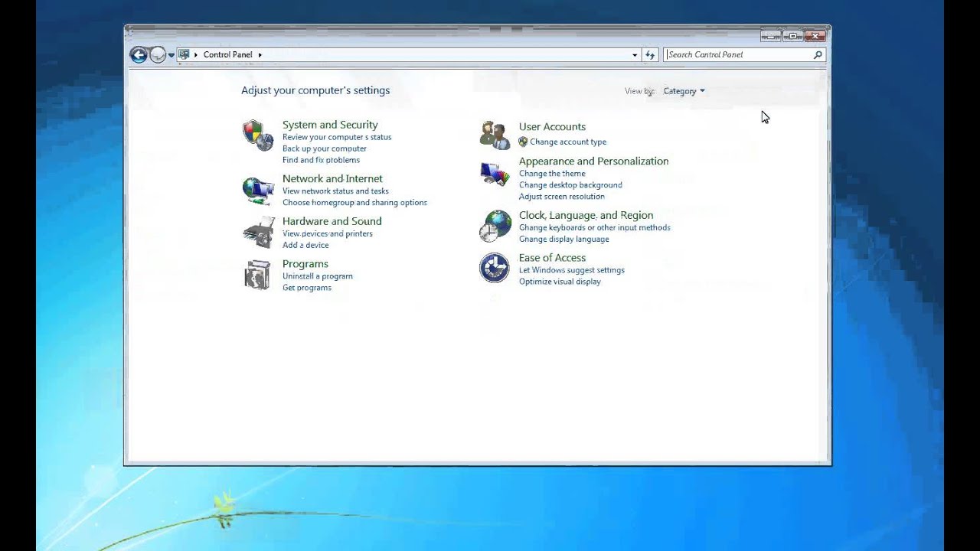
Task: Click Review your computer's status link
Action: coord(337,137)
